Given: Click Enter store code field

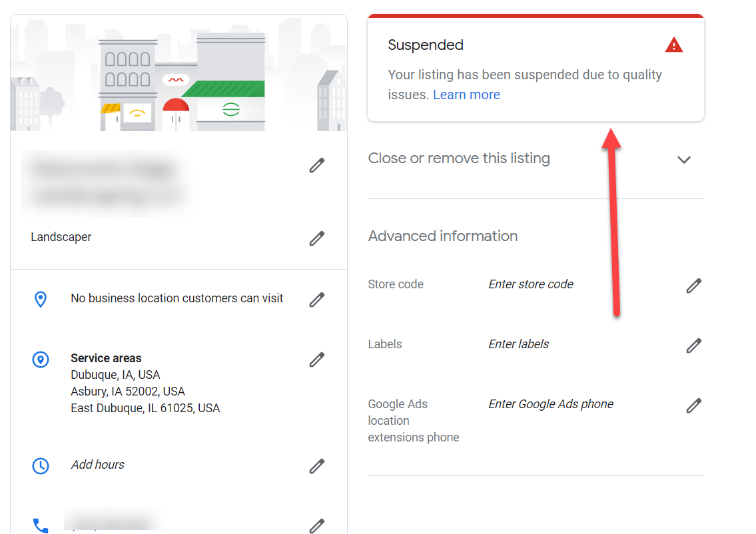Looking at the screenshot, I should pos(530,284).
